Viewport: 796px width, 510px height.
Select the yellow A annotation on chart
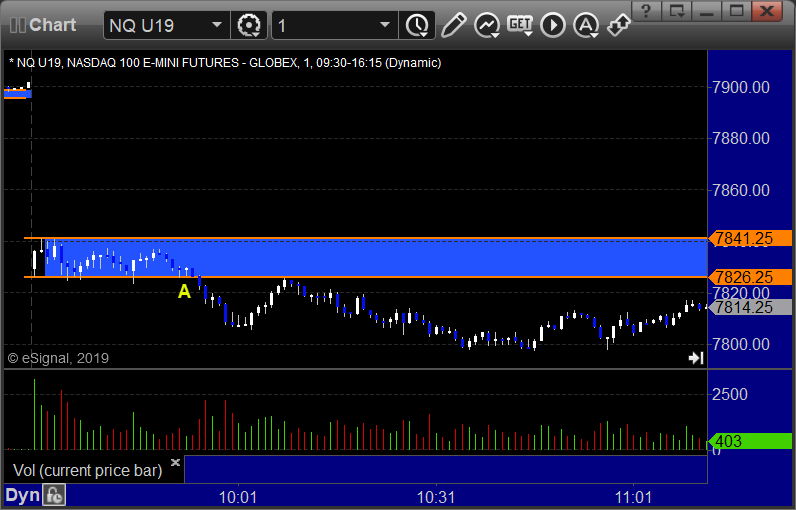184,291
